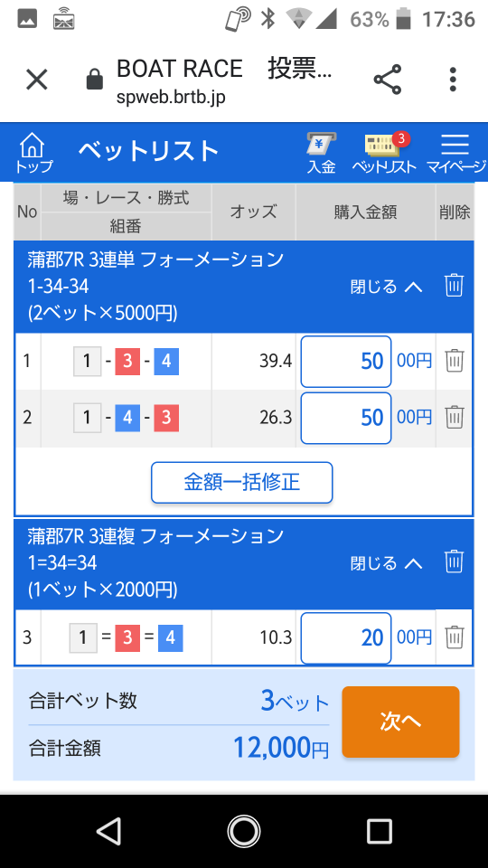Open the マイページ hamburger menu
The image size is (488, 868).
tap(456, 153)
